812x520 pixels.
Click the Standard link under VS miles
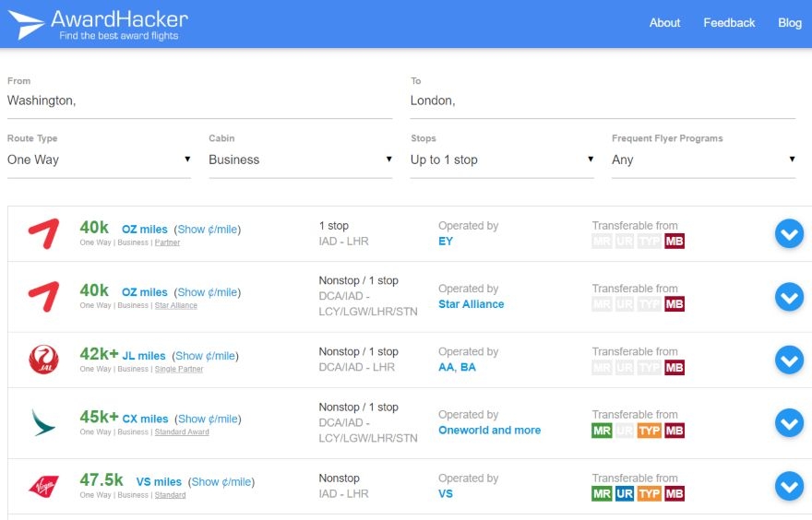tap(170, 495)
